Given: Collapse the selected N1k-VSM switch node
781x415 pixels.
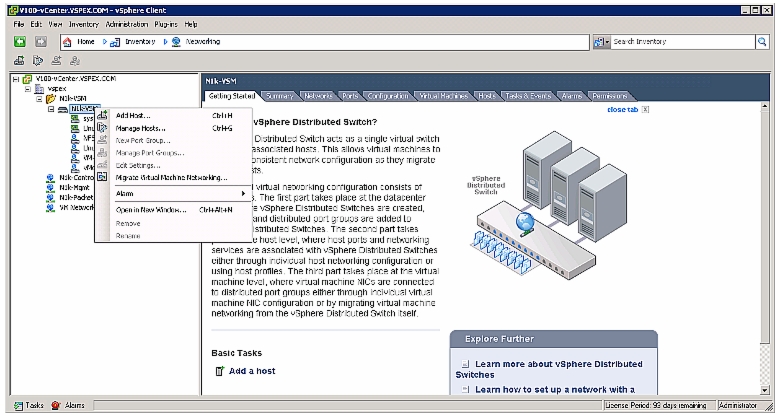Looking at the screenshot, I should (x=51, y=109).
